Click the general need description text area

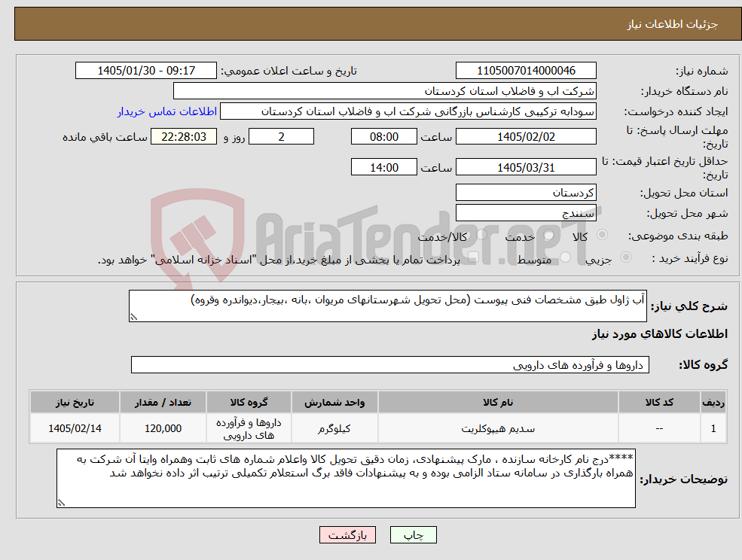coord(387,306)
